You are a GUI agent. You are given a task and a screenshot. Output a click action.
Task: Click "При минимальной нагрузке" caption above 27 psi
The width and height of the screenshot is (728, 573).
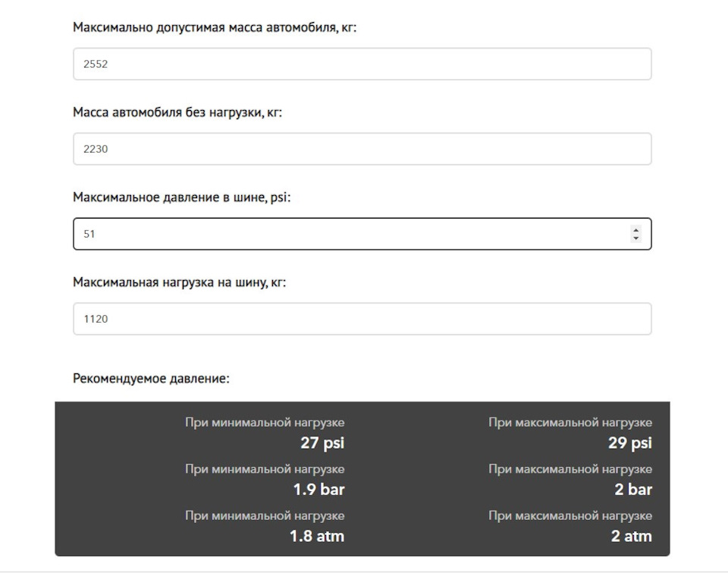pos(265,423)
